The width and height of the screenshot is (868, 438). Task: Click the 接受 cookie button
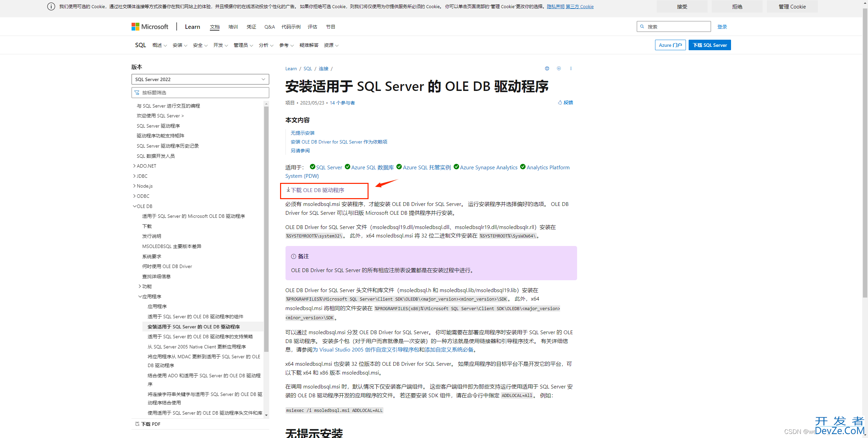click(682, 6)
